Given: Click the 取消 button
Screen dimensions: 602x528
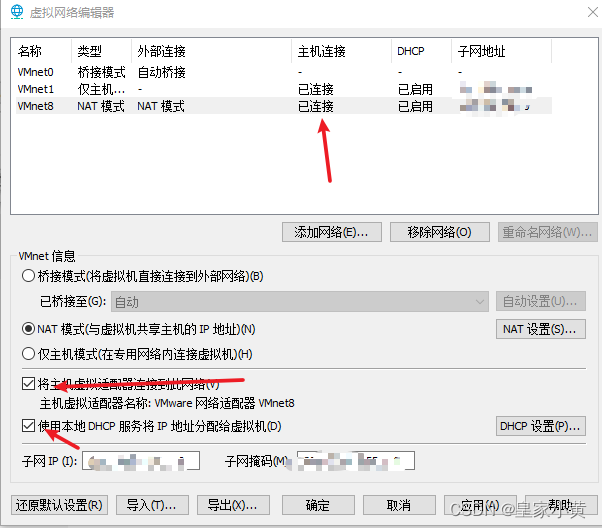Looking at the screenshot, I should (399, 505).
